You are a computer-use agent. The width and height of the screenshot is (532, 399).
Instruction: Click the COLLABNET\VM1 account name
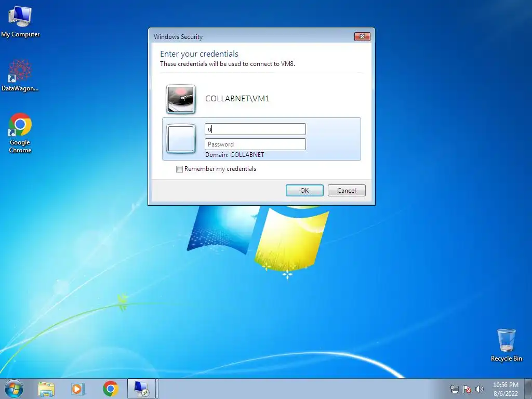click(x=237, y=99)
